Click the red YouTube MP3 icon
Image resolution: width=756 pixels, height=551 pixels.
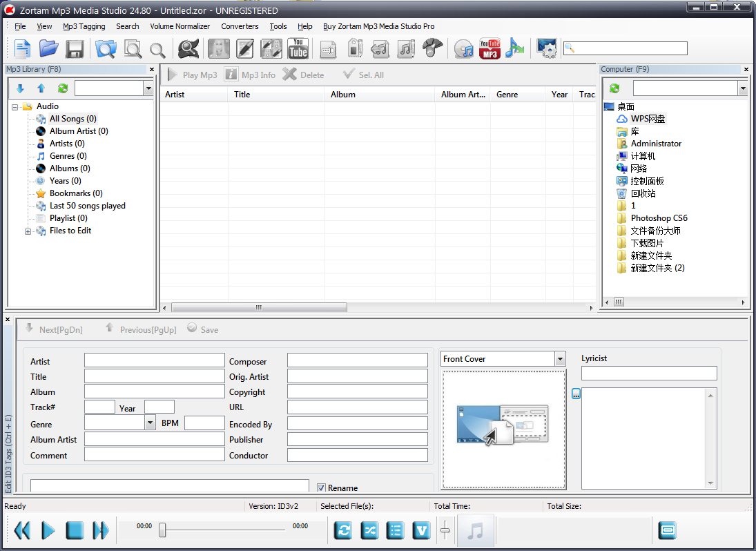(x=490, y=49)
